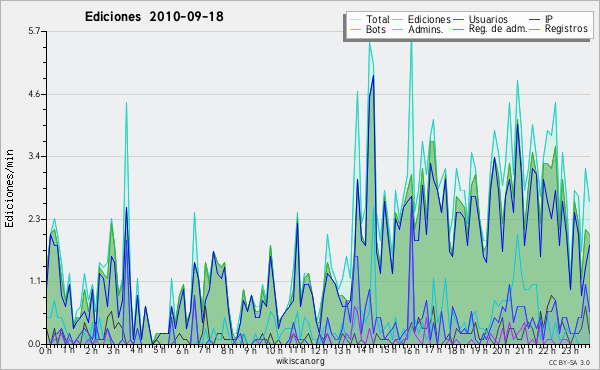Click the y-axis value 4.6
The image size is (600, 370).
(x=34, y=94)
